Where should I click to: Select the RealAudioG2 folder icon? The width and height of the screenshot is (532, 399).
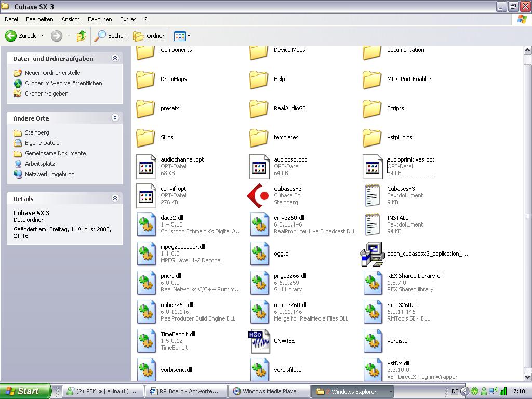click(259, 109)
